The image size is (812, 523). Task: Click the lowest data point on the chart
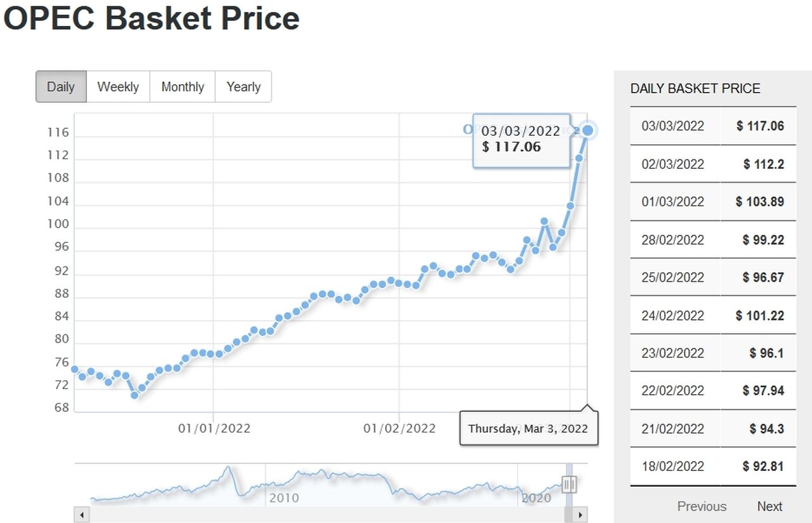pos(134,395)
